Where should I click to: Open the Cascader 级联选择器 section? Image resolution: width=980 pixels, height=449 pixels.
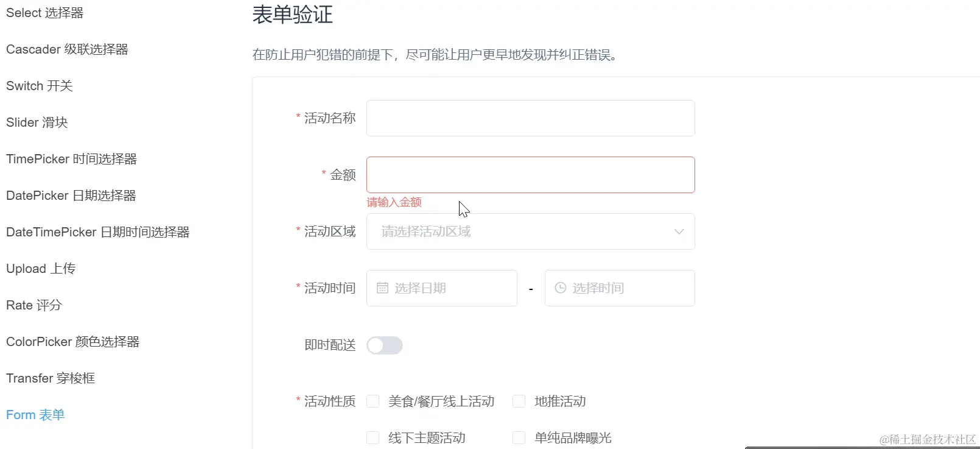(x=67, y=49)
